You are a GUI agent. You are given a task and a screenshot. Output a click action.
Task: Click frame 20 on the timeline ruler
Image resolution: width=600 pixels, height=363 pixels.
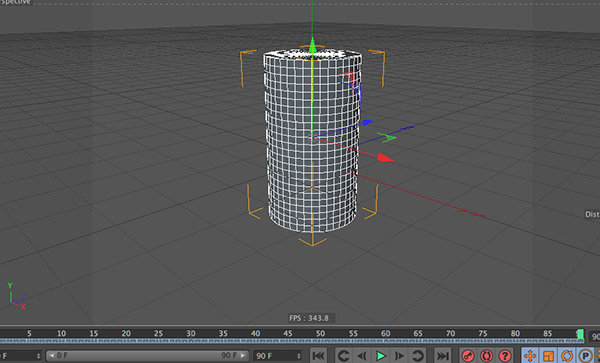(126, 333)
